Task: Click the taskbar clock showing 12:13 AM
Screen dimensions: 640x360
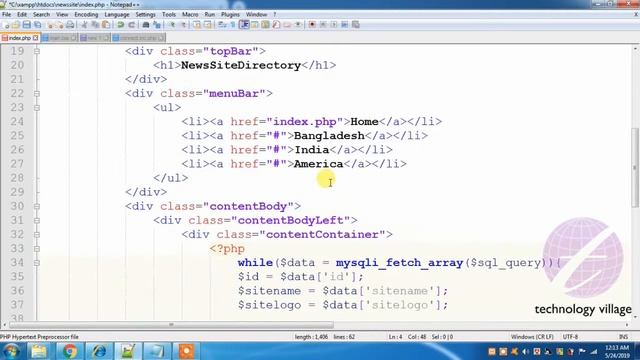Action: [x=617, y=351]
